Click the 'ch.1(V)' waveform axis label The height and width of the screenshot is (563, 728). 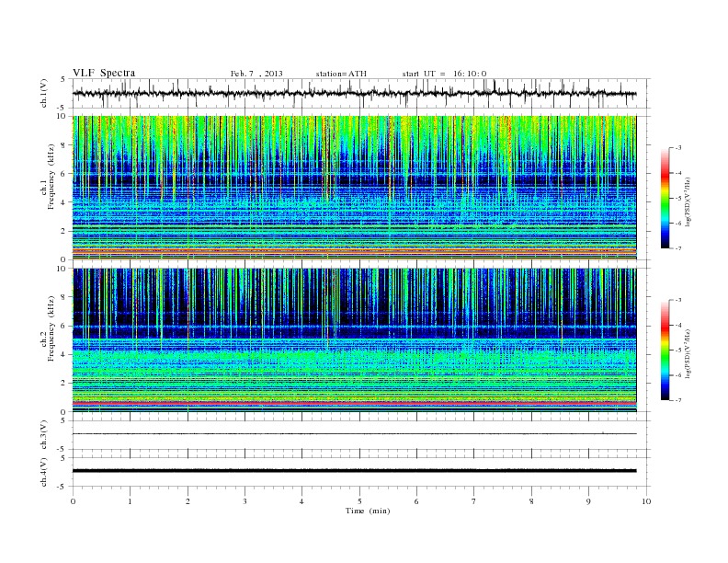pos(44,93)
